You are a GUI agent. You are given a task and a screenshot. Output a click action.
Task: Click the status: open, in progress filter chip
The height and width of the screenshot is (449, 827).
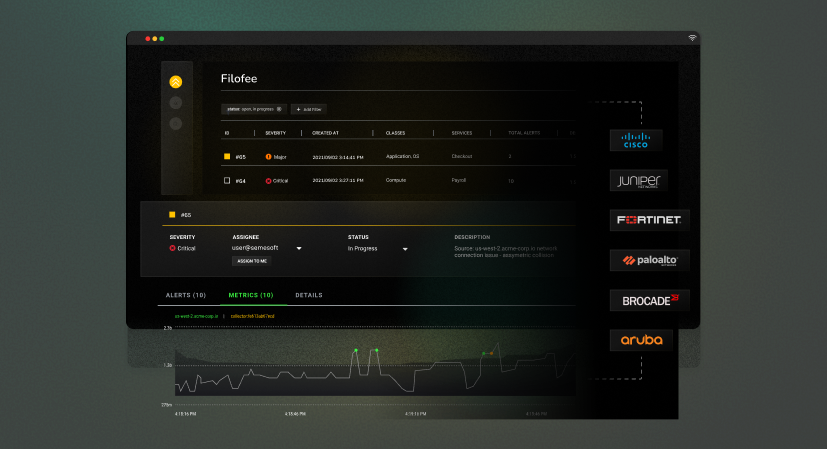(x=254, y=109)
